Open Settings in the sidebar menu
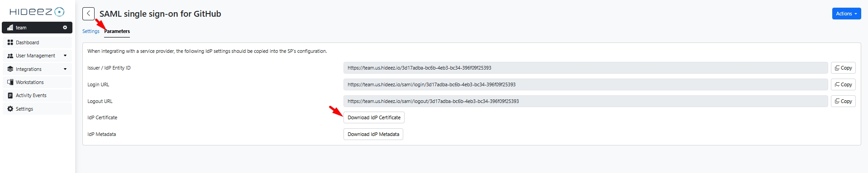The width and height of the screenshot is (868, 173). (38, 109)
